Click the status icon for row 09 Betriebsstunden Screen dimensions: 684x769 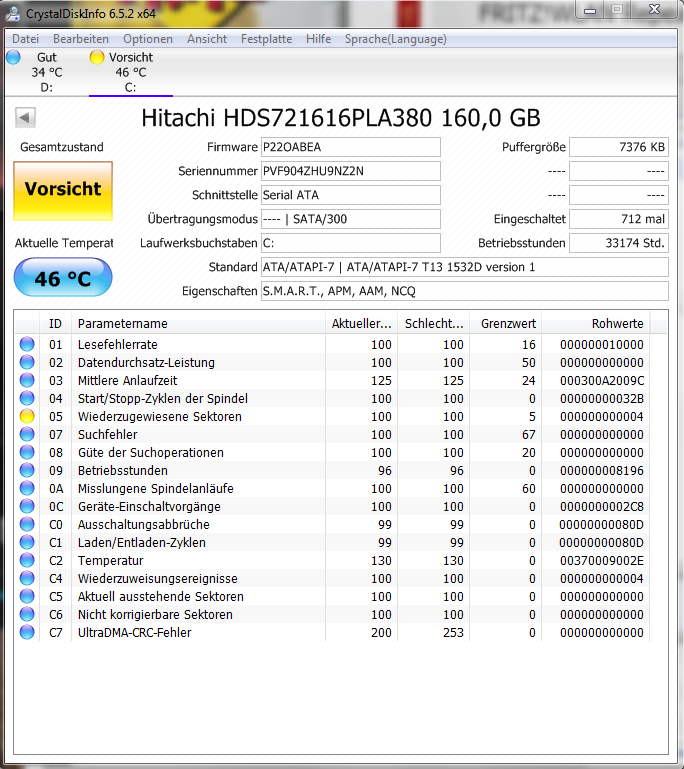click(27, 470)
